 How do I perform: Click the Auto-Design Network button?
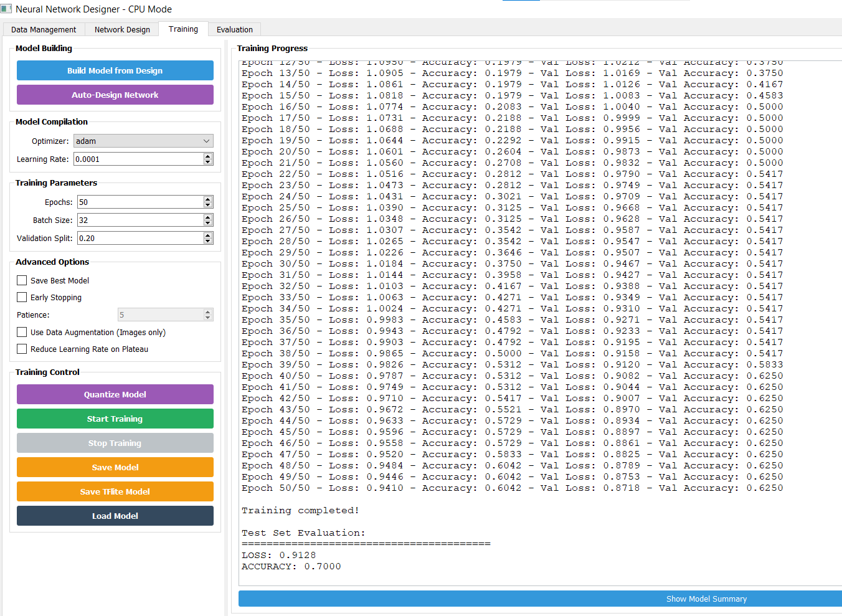coord(115,95)
